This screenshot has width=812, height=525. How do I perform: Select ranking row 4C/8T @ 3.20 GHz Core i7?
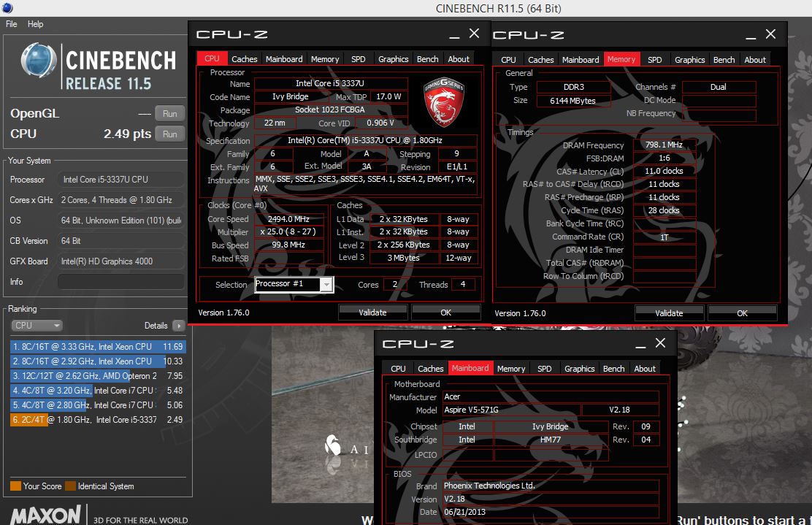pos(97,391)
